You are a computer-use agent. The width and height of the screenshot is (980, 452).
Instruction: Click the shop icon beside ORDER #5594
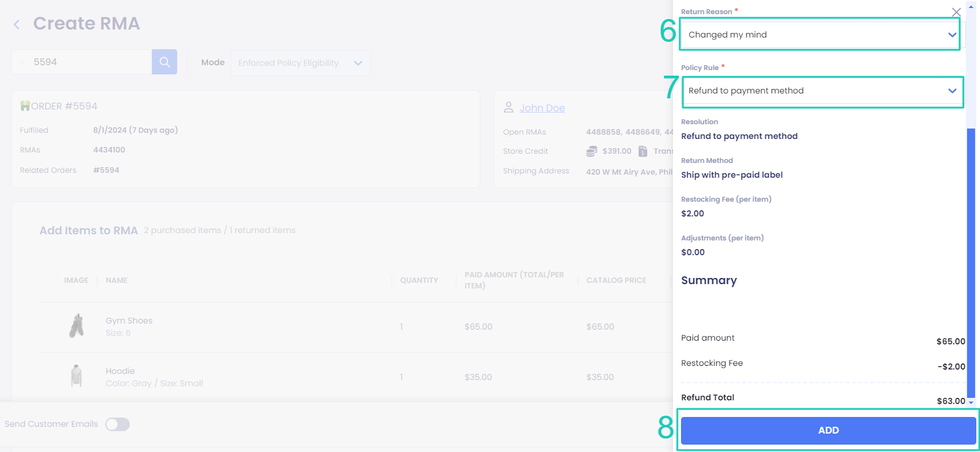click(x=25, y=106)
